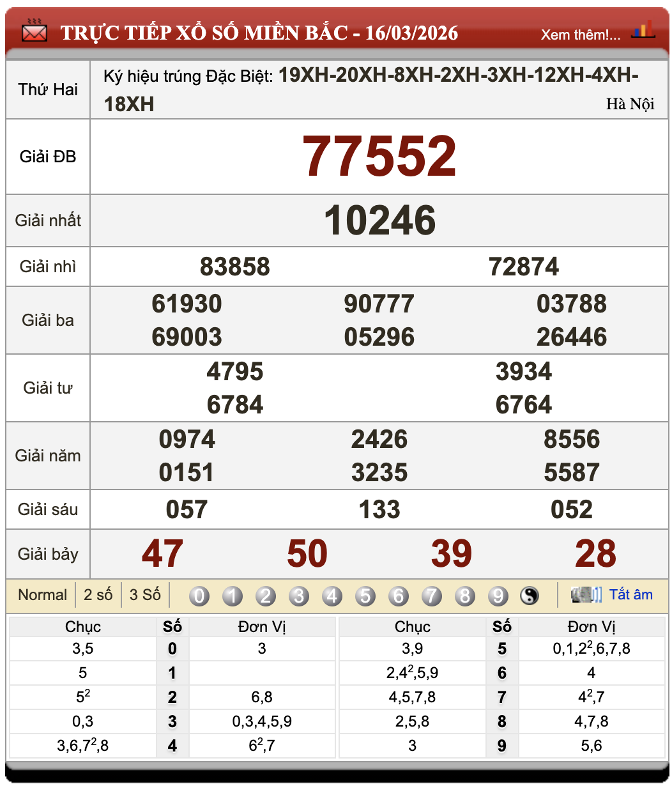672x786 pixels.
Task: Click the Trực Tiếp Xổ Số Miền Bắc title
Action: (259, 33)
